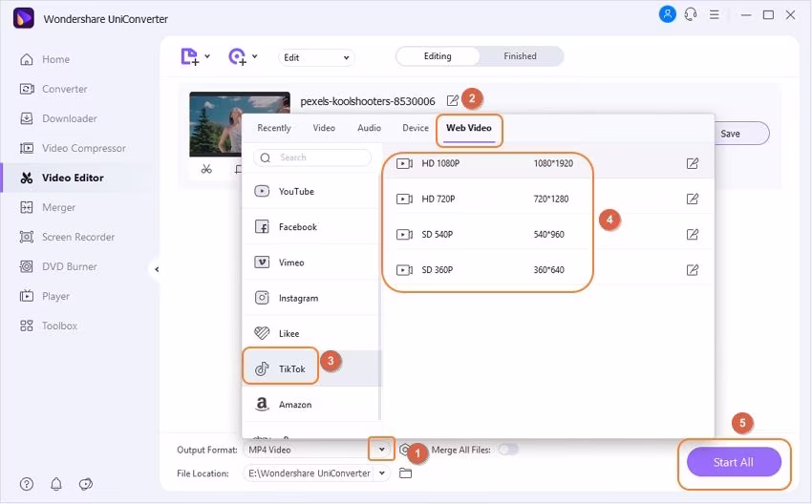Screen dimensions: 812x504
Task: Go to Converter in sidebar
Action: click(x=53, y=89)
